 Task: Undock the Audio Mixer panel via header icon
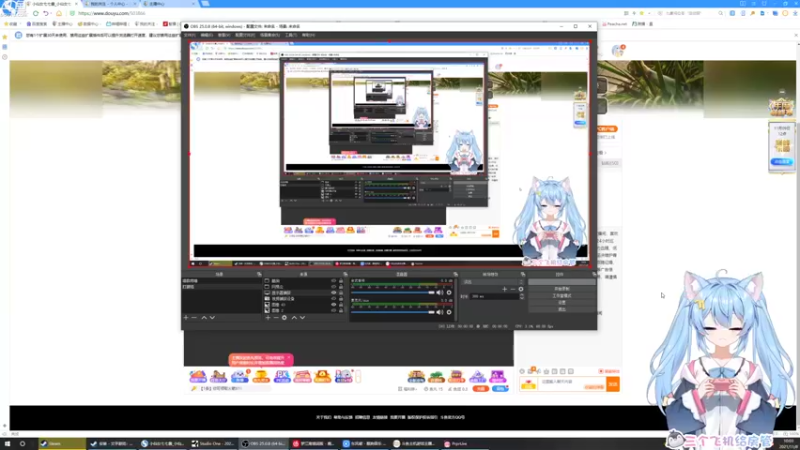click(x=455, y=274)
